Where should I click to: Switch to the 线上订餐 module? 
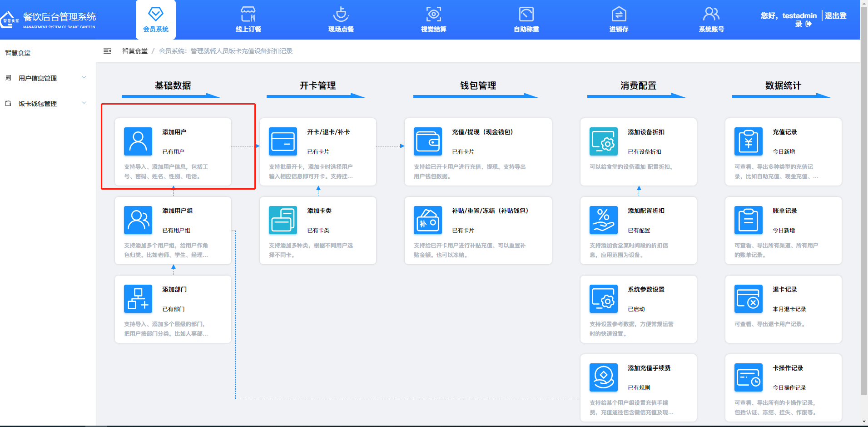[248, 20]
